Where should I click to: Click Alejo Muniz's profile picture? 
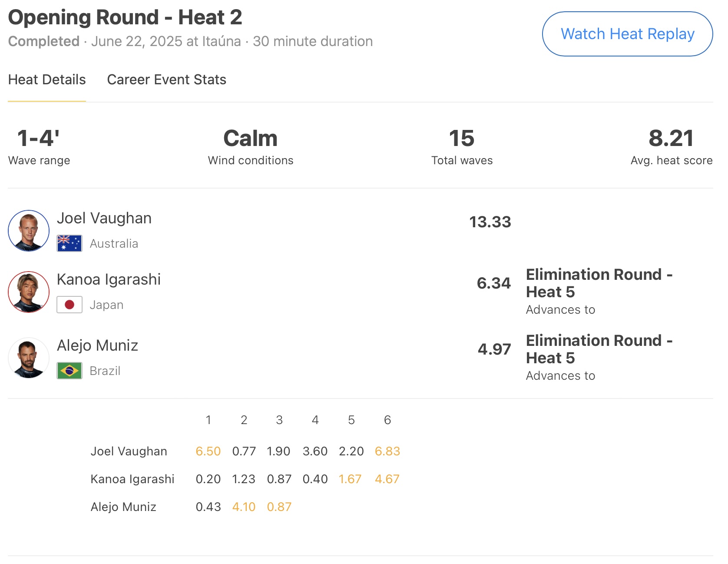click(x=29, y=358)
